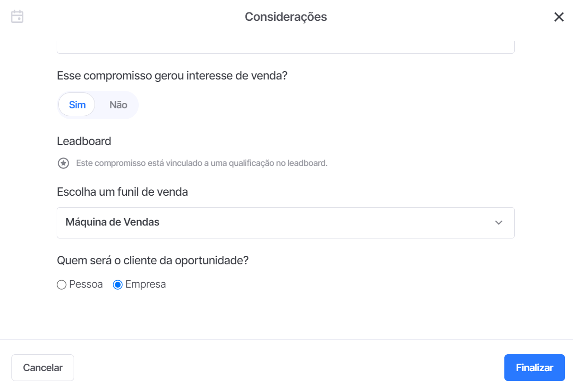Screen dimensions: 573x392
Task: Focus the text field above the sales question
Action: click(286, 47)
